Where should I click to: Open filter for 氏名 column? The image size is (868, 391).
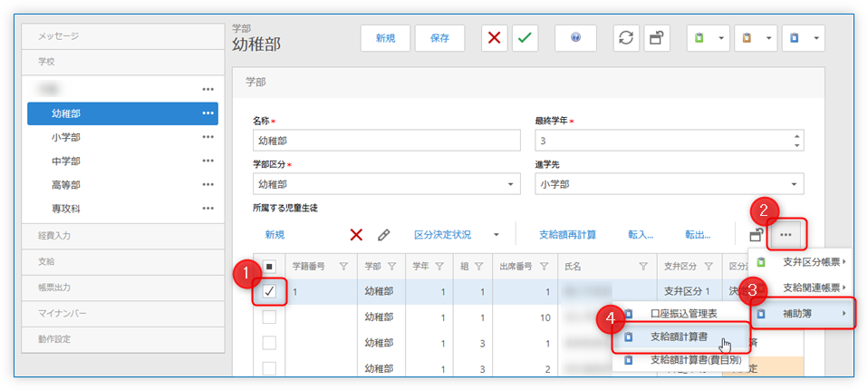(x=643, y=267)
